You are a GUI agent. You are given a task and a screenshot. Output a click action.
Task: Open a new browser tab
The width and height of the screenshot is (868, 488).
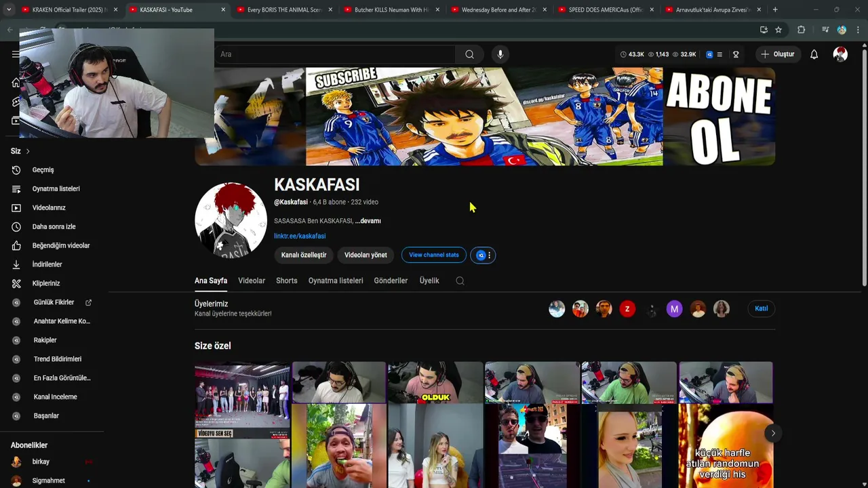point(775,9)
